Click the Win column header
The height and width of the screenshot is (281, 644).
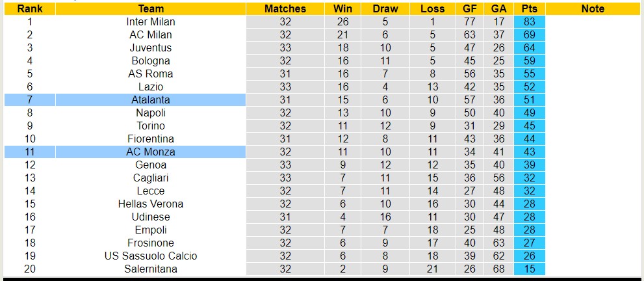coord(342,9)
